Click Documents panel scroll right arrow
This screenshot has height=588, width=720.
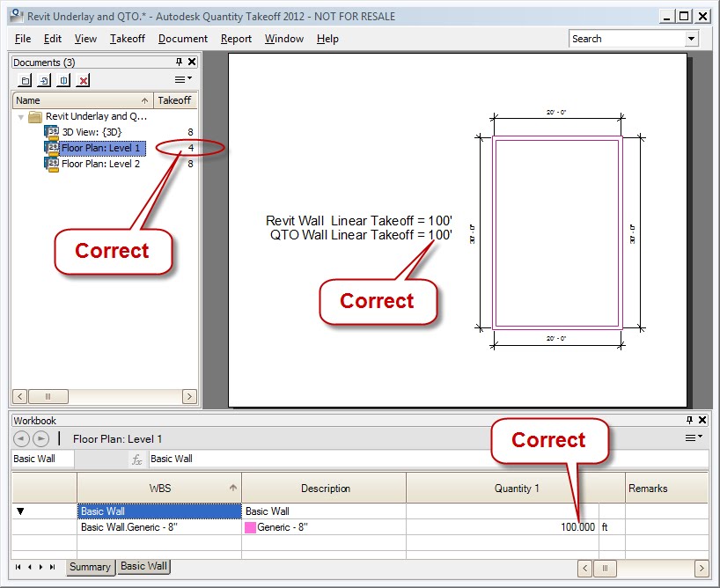(x=189, y=396)
